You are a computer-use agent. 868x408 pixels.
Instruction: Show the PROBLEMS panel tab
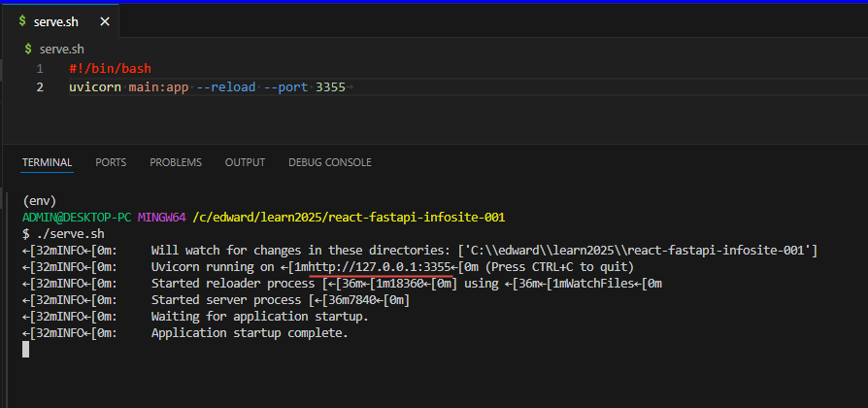click(x=176, y=162)
